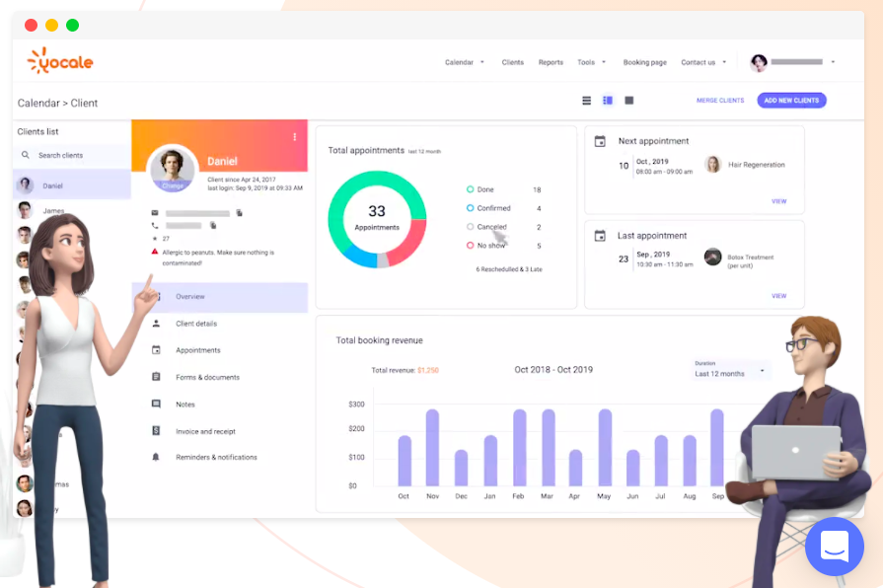This screenshot has height=588, width=883.
Task: Expand the Contact us dropdown
Action: (x=703, y=62)
